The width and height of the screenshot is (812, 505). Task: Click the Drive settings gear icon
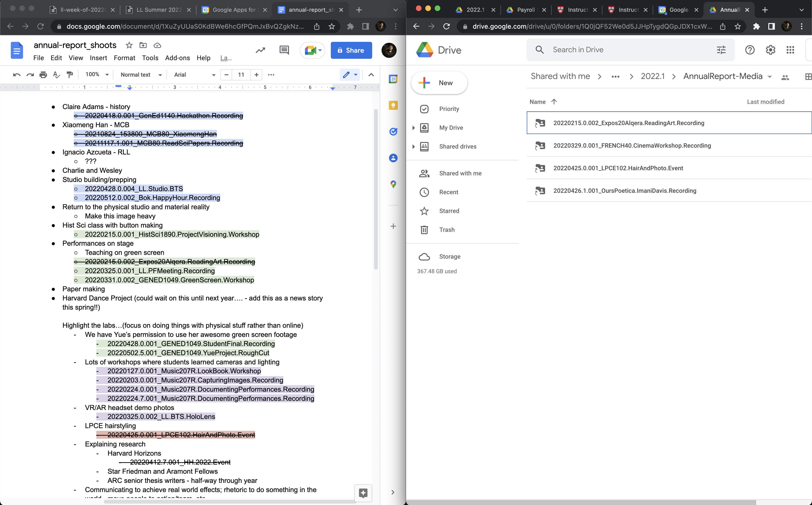770,50
